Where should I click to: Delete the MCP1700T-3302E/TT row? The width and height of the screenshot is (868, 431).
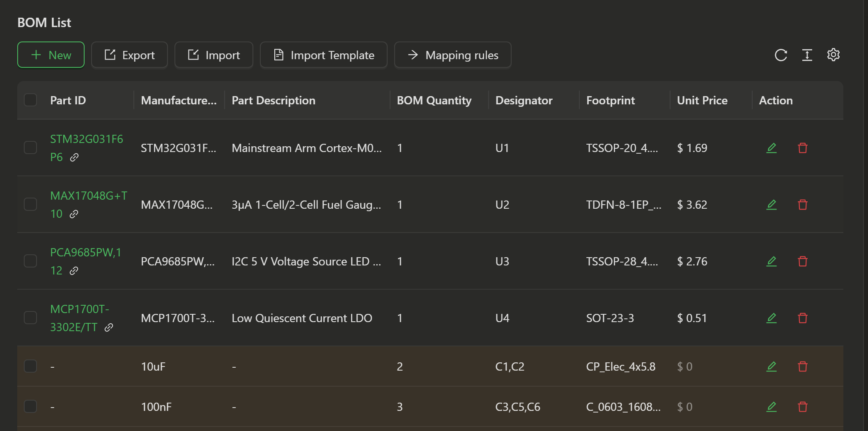tap(802, 318)
